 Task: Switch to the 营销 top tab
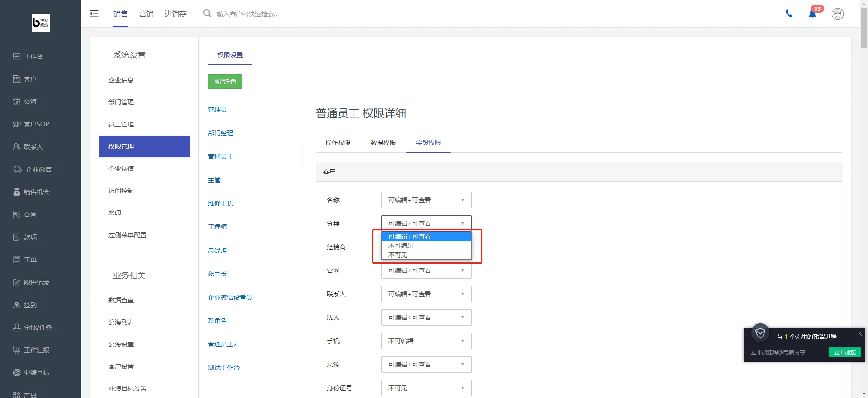pos(146,14)
